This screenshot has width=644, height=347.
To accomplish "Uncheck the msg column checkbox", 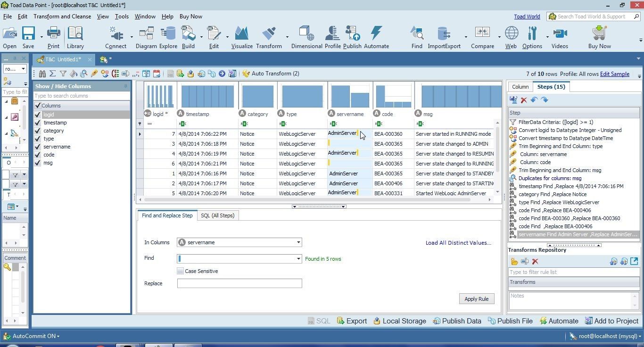I will coord(38,163).
